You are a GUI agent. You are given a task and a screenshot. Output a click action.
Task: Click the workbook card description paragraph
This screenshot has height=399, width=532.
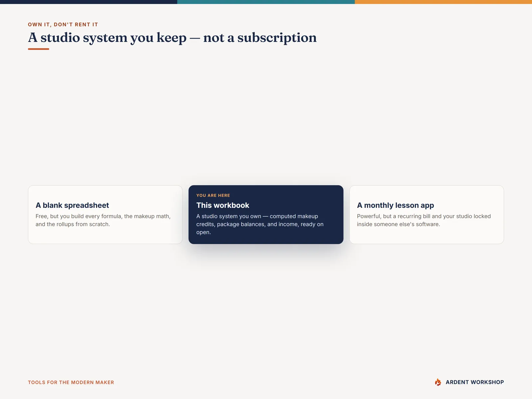[260, 224]
